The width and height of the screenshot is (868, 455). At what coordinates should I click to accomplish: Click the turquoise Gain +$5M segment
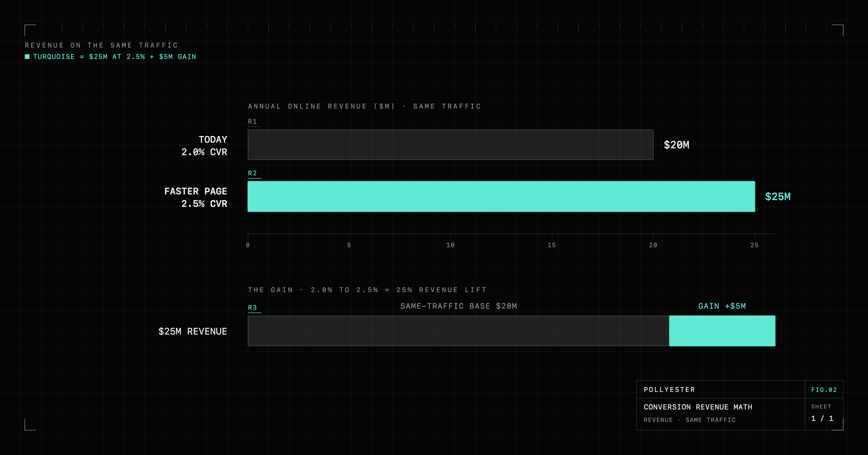pos(722,331)
